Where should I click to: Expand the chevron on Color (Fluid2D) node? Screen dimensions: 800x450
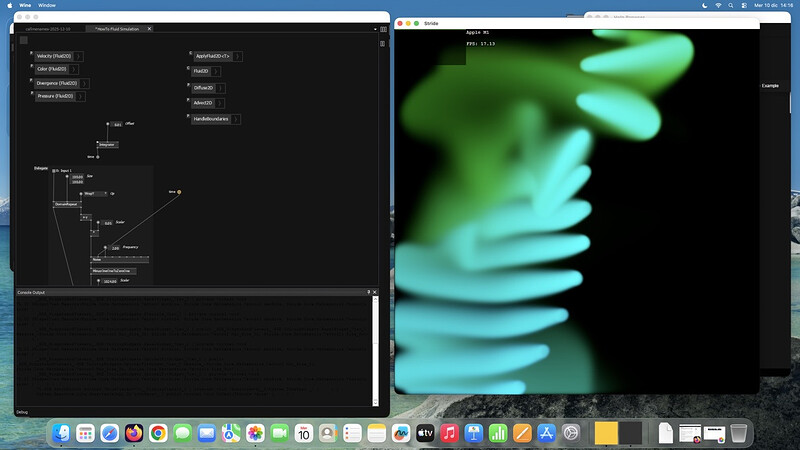tap(74, 69)
